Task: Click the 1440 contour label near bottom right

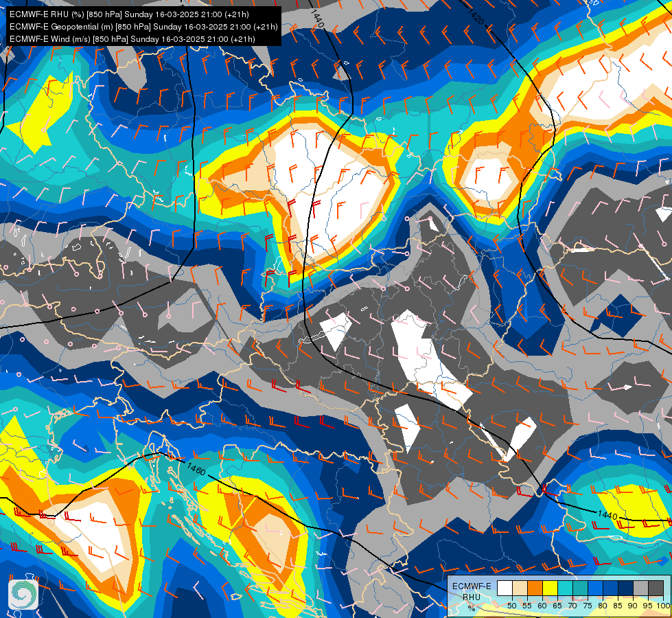Action: (x=607, y=514)
